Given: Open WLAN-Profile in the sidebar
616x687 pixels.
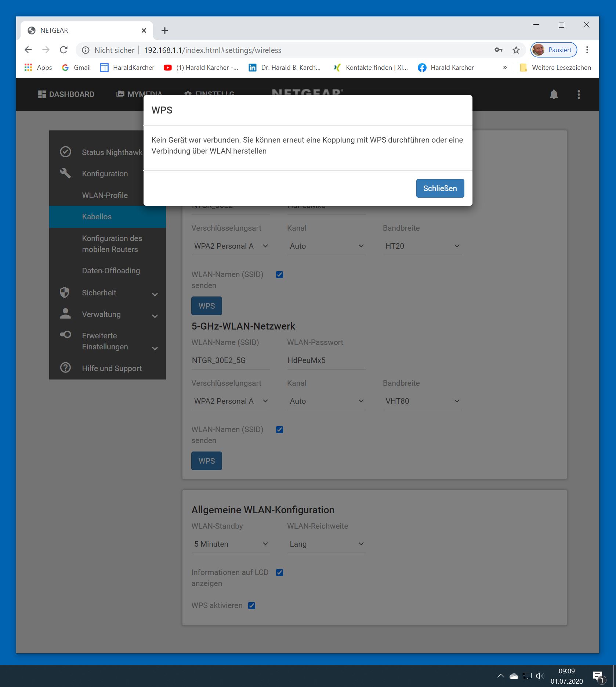Looking at the screenshot, I should 105,195.
